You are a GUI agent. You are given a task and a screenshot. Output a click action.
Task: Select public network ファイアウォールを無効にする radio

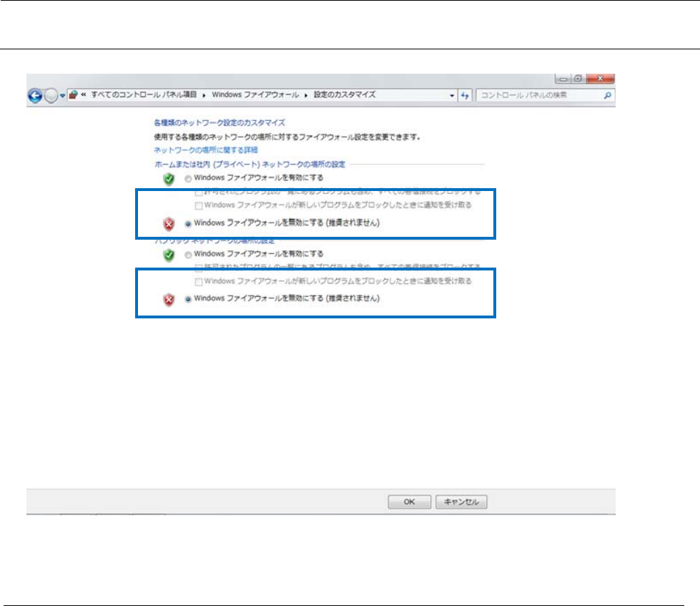point(188,299)
